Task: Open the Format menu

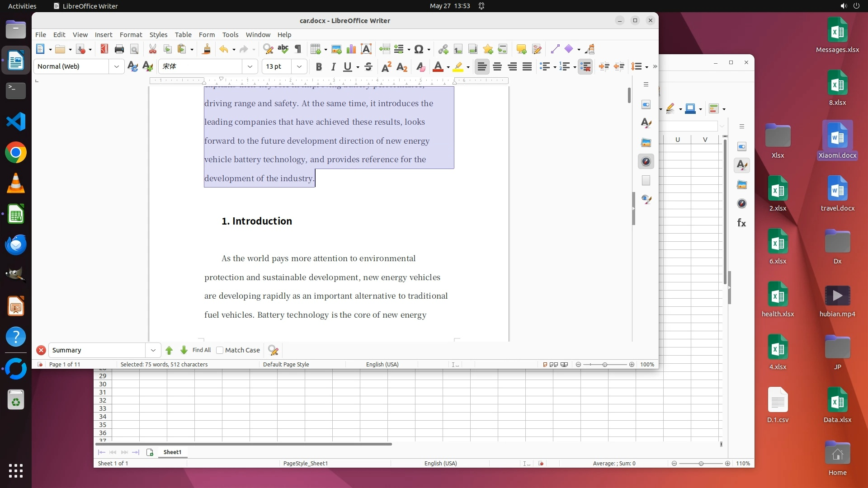Action: tap(131, 35)
